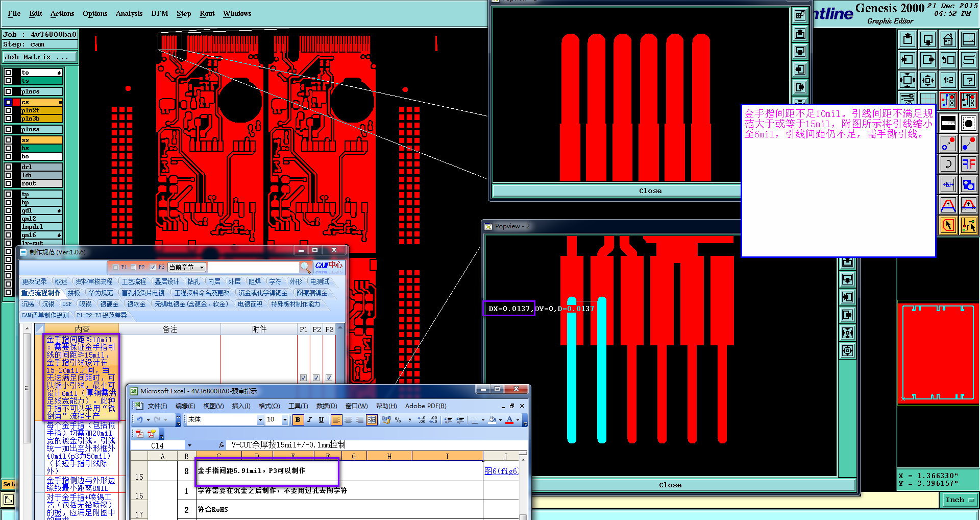Click the search input field in 制作规范 window
Screen dimensions: 980x520
[x=254, y=267]
